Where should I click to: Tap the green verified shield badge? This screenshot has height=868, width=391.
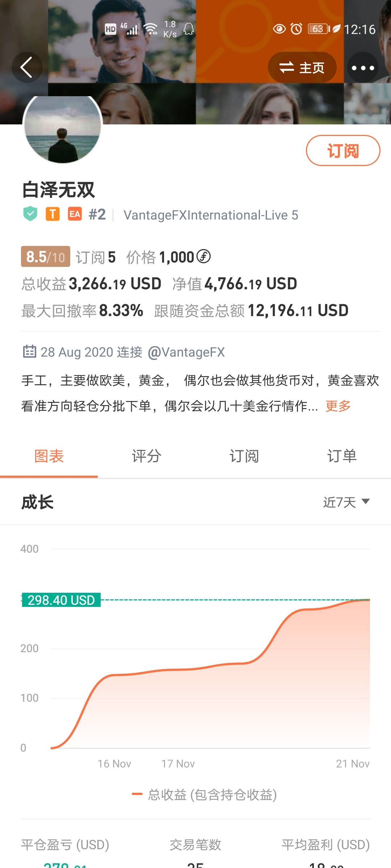pyautogui.click(x=30, y=214)
